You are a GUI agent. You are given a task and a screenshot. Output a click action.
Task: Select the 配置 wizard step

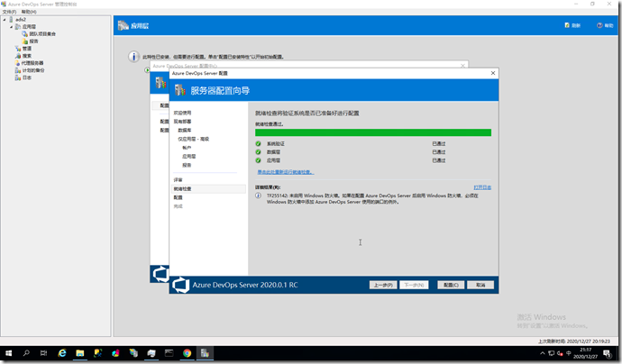click(178, 197)
